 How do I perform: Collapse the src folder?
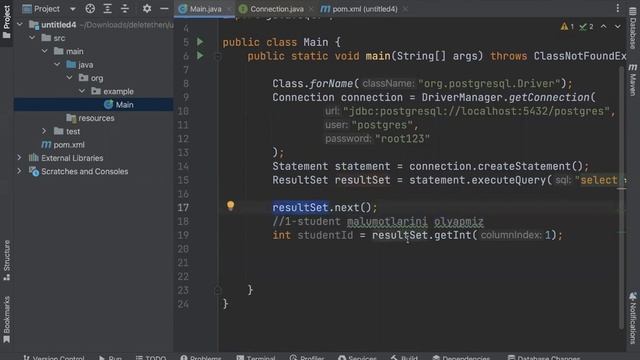32,38
